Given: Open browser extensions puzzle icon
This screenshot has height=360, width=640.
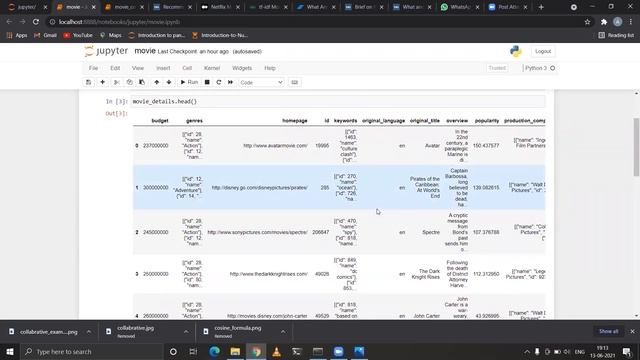Looking at the screenshot, I should coord(604,22).
